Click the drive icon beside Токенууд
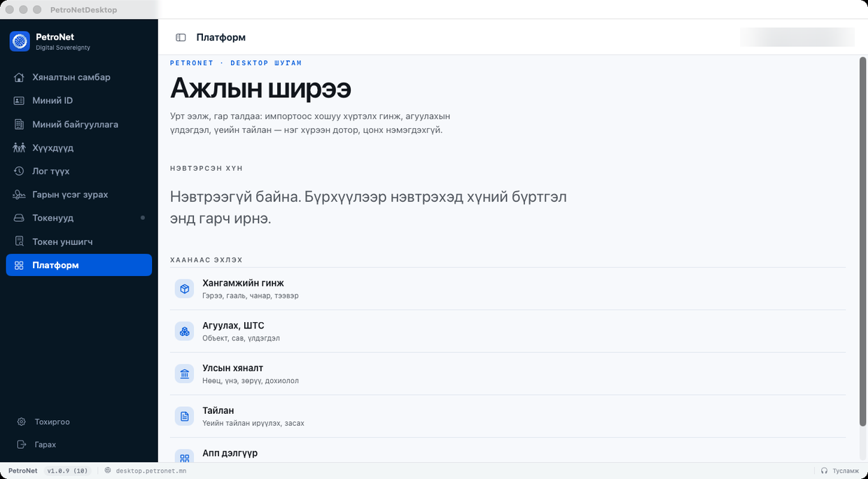The width and height of the screenshot is (868, 479). (19, 218)
